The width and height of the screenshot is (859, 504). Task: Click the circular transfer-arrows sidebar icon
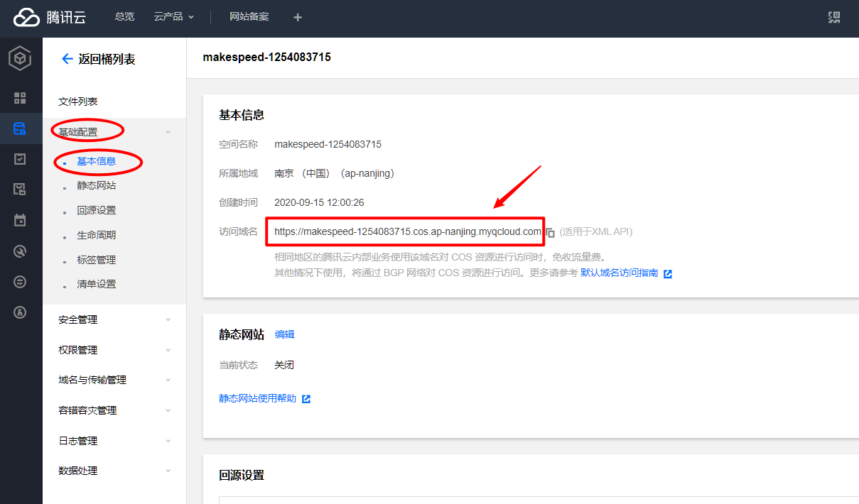point(20,282)
